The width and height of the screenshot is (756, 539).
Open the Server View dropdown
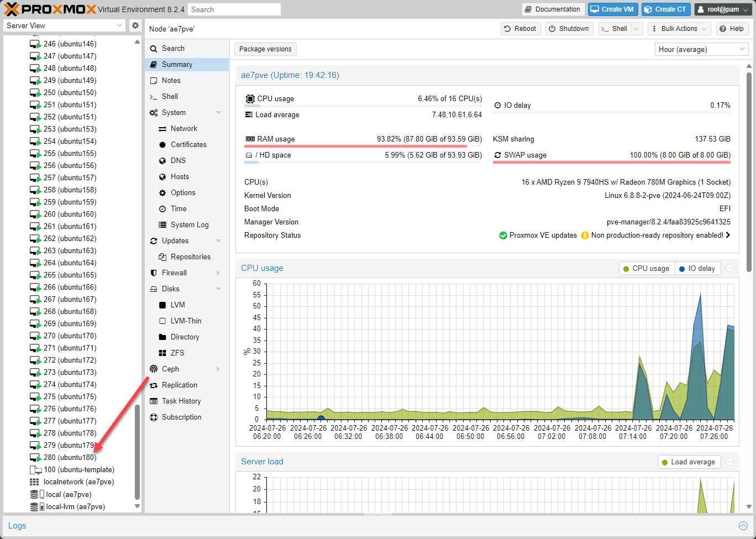pyautogui.click(x=65, y=25)
